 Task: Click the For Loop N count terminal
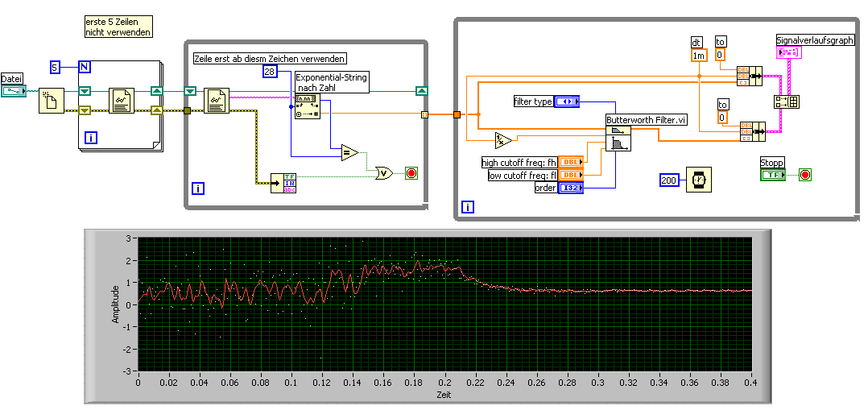click(x=85, y=67)
